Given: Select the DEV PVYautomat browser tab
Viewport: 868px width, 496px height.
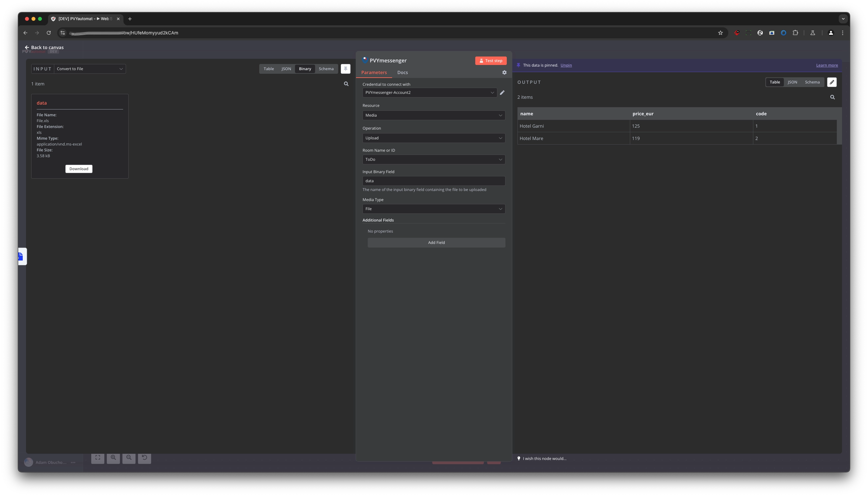Looking at the screenshot, I should tap(85, 19).
